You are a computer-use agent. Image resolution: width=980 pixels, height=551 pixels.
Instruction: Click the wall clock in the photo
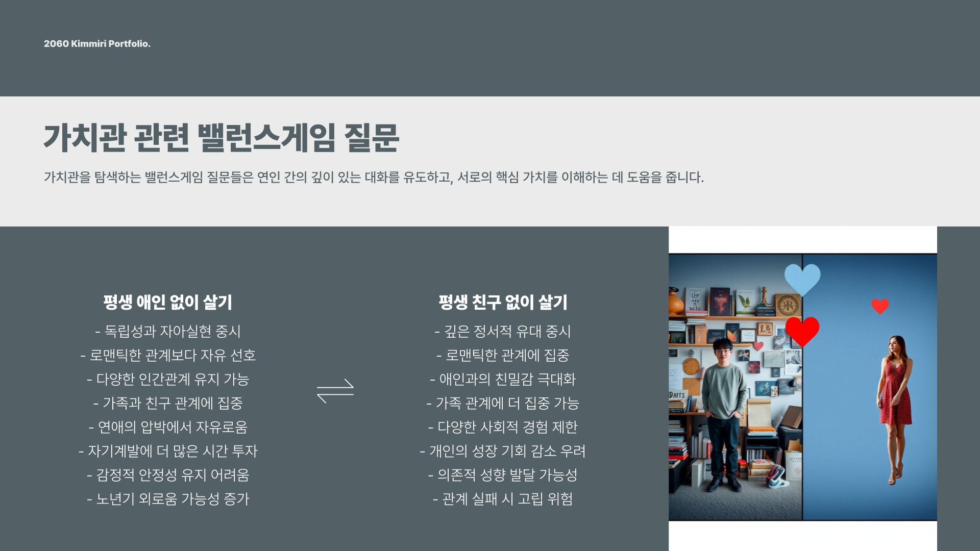[691, 366]
